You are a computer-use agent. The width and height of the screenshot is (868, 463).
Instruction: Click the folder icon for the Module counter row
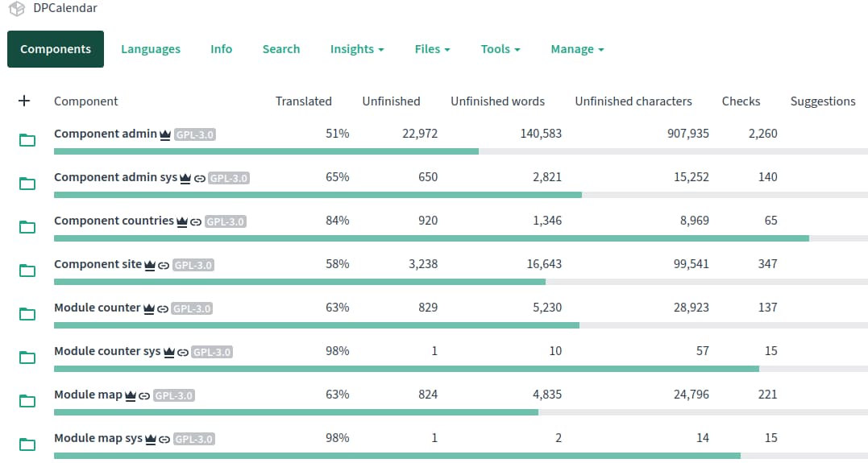click(27, 314)
